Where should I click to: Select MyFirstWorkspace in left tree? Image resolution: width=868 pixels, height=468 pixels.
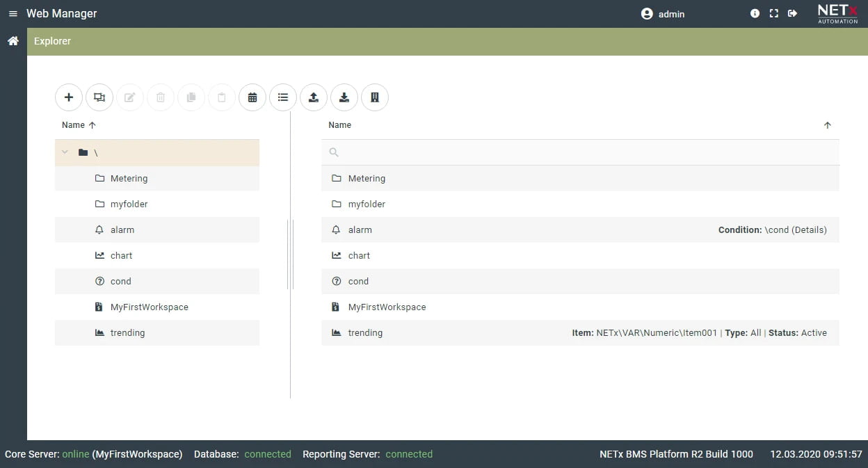pyautogui.click(x=157, y=307)
